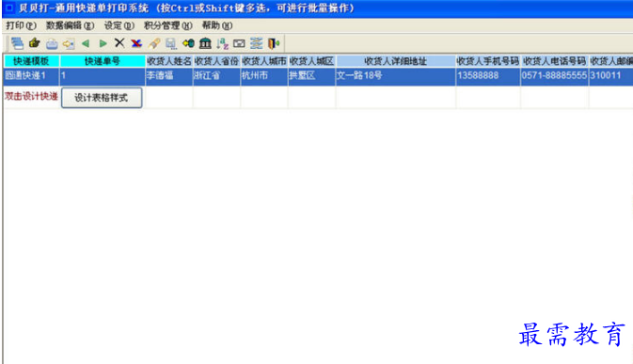Select the tracking number cell containing 1
Screen dimensions: 633x364
103,76
